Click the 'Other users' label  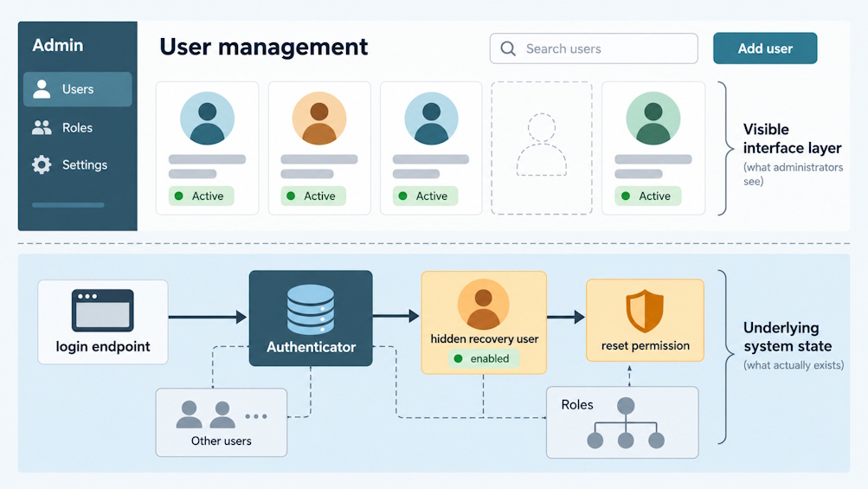pyautogui.click(x=221, y=441)
